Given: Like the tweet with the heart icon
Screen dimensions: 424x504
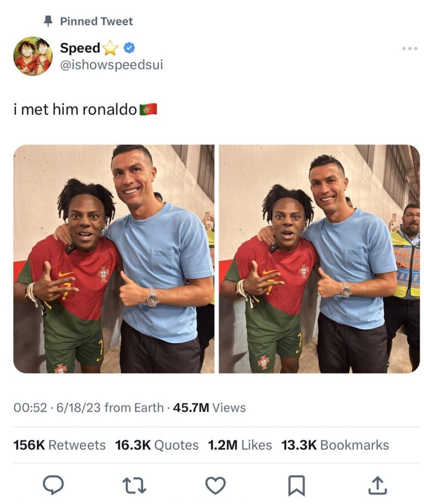Looking at the screenshot, I should (216, 485).
